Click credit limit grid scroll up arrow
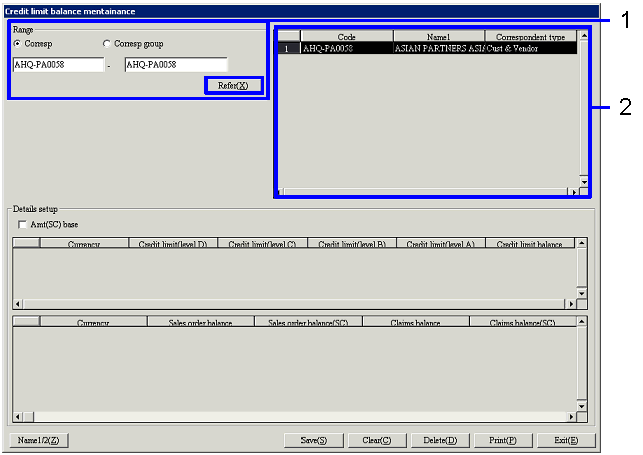Viewport: 643px width, 455px height. 581,243
